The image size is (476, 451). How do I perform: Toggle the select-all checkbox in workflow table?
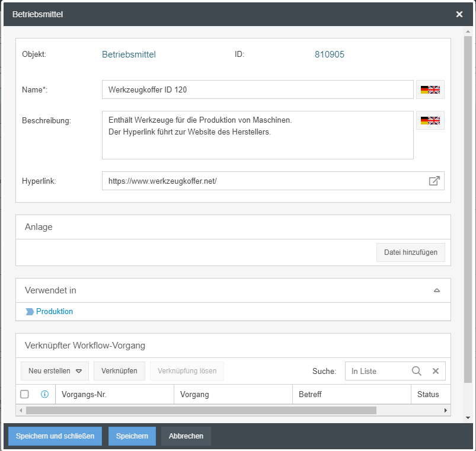pyautogui.click(x=24, y=394)
